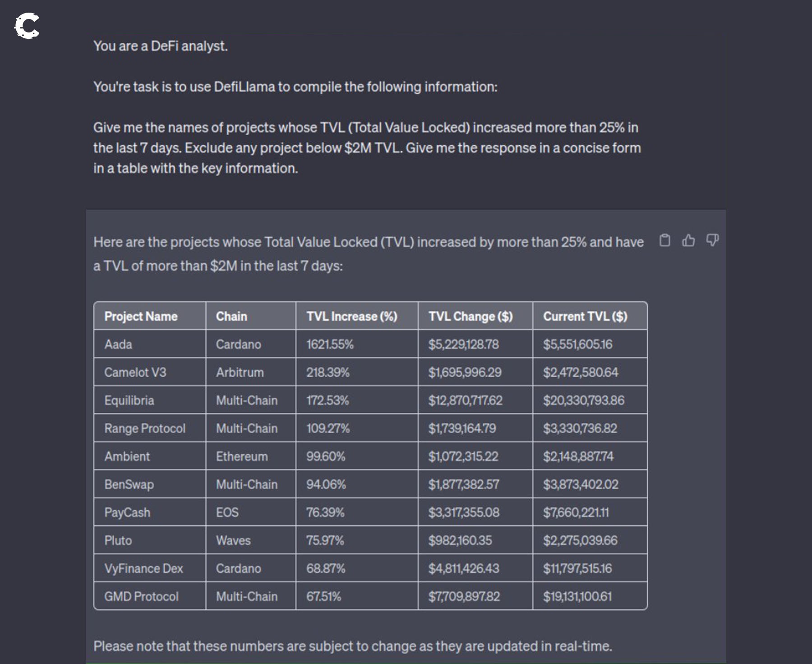Click the real-time update disclaimer text
Viewport: 812px width, 664px height.
352,645
